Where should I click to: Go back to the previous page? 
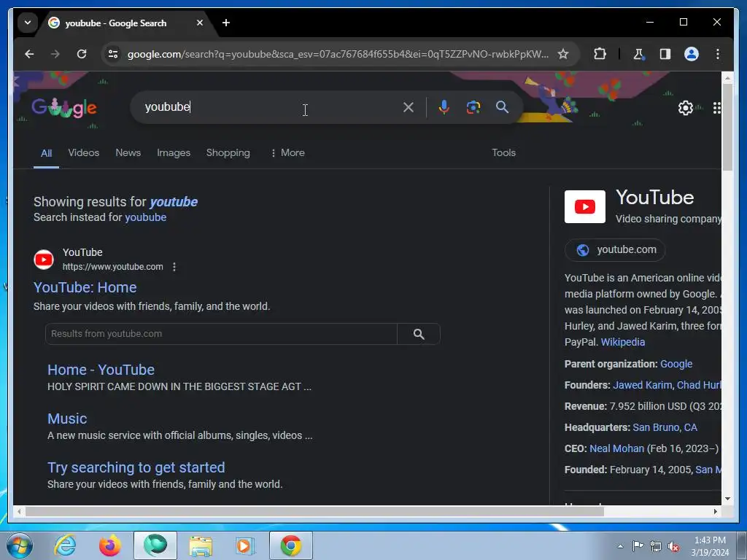pyautogui.click(x=29, y=54)
